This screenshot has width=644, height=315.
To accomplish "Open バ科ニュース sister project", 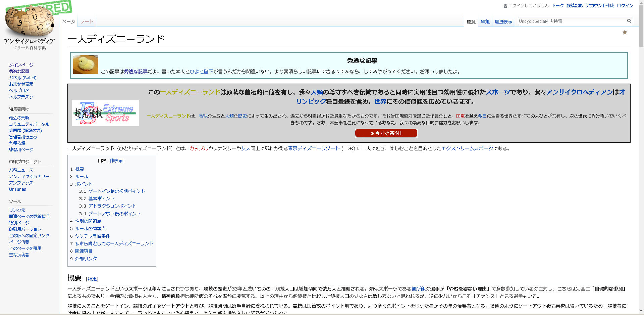I will tap(21, 170).
